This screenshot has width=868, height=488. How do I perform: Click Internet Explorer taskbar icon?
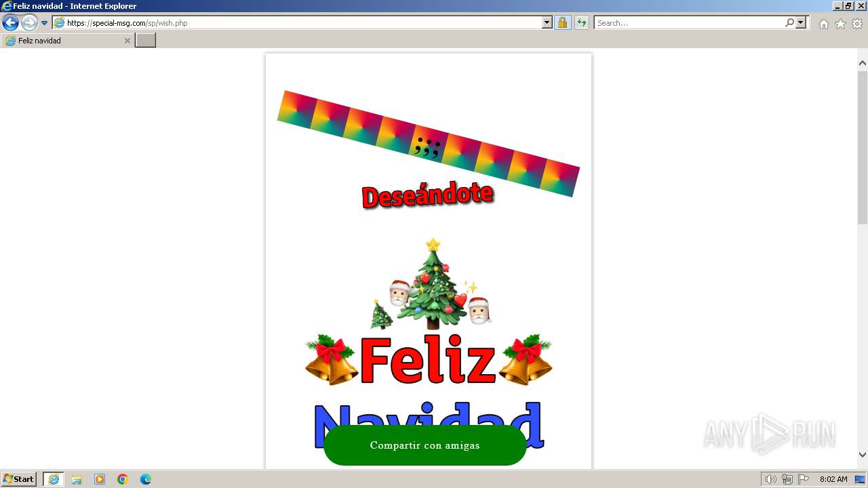[54, 479]
